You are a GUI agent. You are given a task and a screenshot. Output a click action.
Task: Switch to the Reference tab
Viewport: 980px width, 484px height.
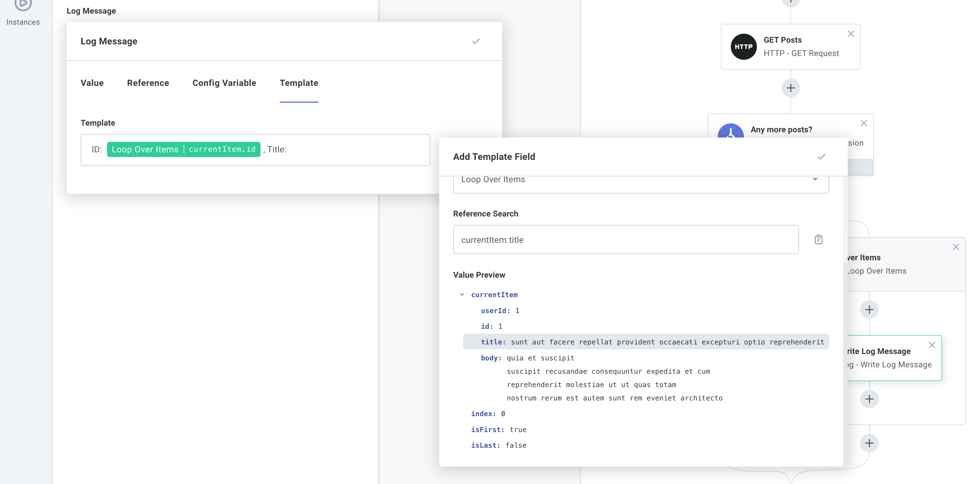(148, 83)
